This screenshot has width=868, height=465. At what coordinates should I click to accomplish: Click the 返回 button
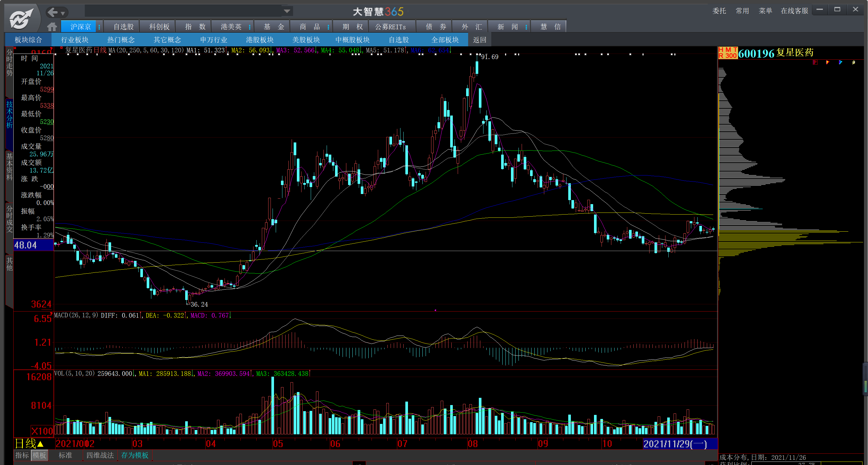coord(479,40)
